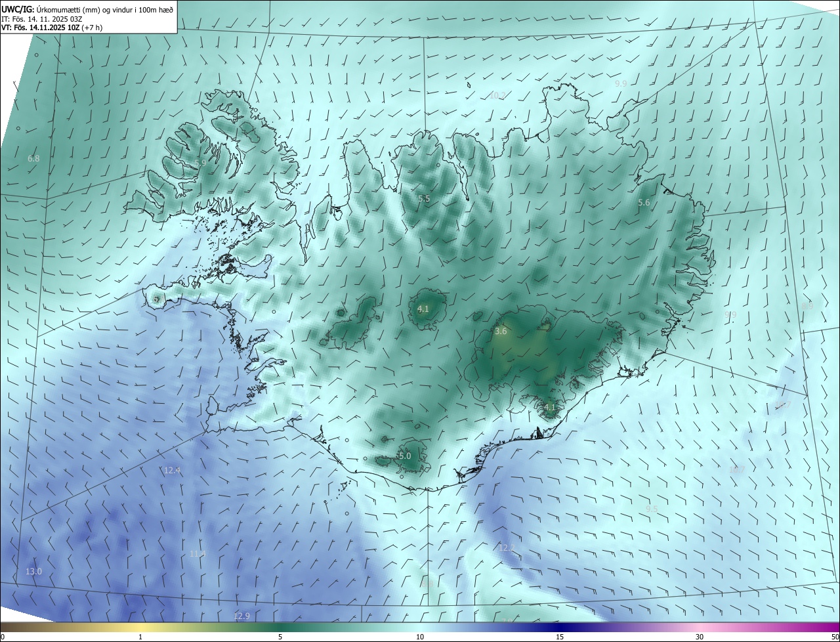Click the color scale tick label 50
This screenshot has height=642, width=840.
pyautogui.click(x=835, y=637)
